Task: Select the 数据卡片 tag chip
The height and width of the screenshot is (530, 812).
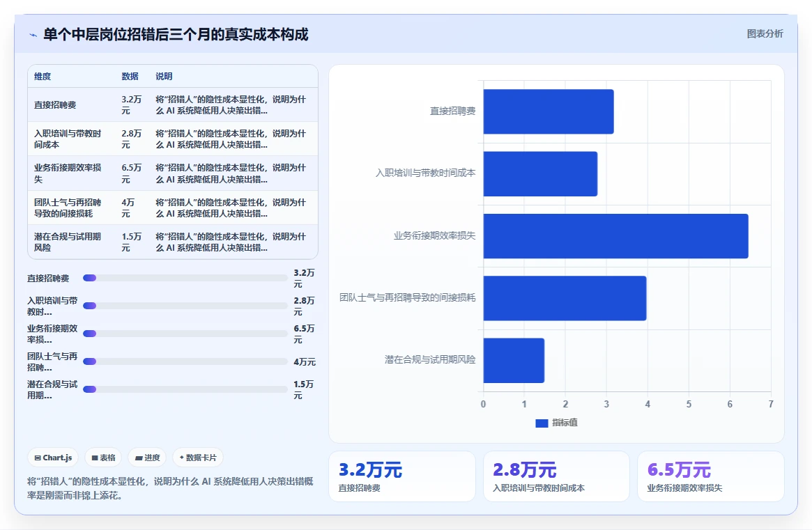Action: coord(198,458)
